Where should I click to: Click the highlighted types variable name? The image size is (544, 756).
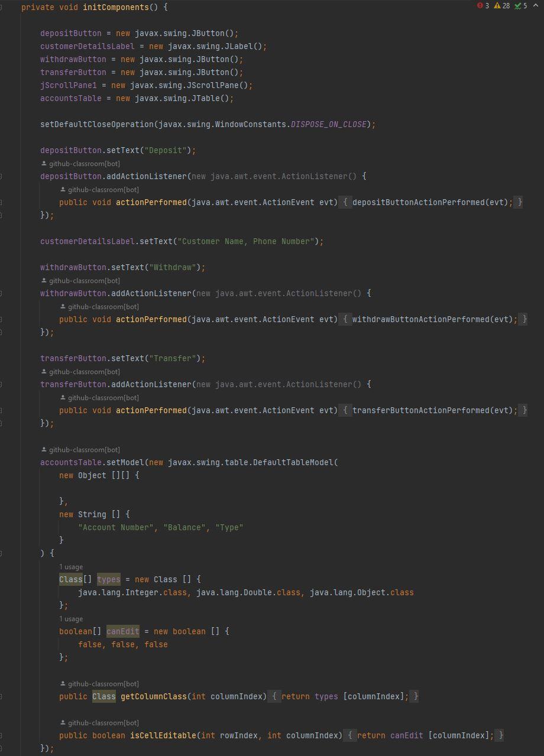tap(108, 579)
